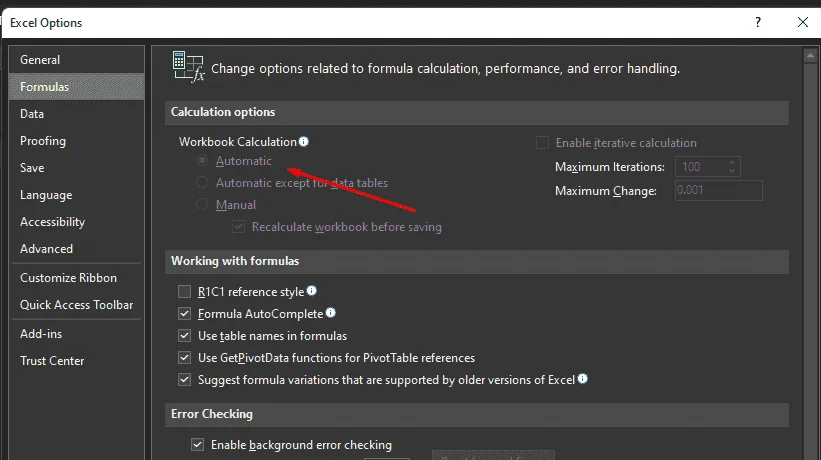Enable iterative calculation checkbox
821x460 pixels.
pyautogui.click(x=542, y=143)
